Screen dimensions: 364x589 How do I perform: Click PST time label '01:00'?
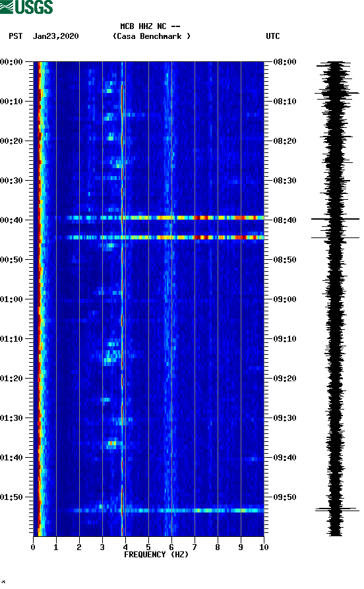pyautogui.click(x=11, y=299)
